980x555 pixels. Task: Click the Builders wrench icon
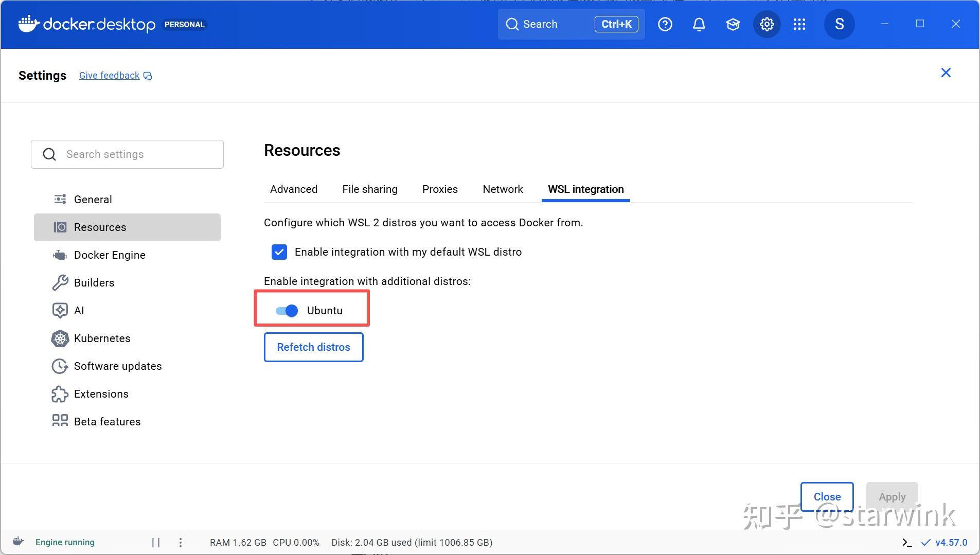click(x=60, y=283)
